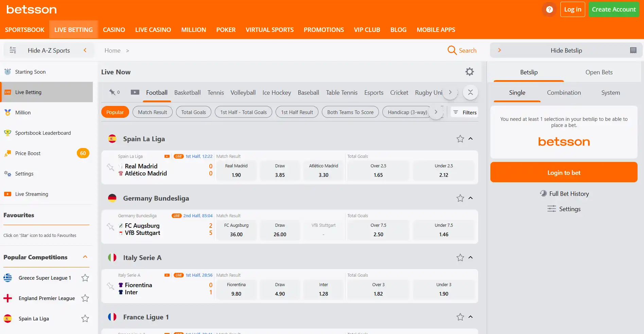The height and width of the screenshot is (334, 644).
Task: Select Real Madrid odds 1.90
Action: [236, 171]
